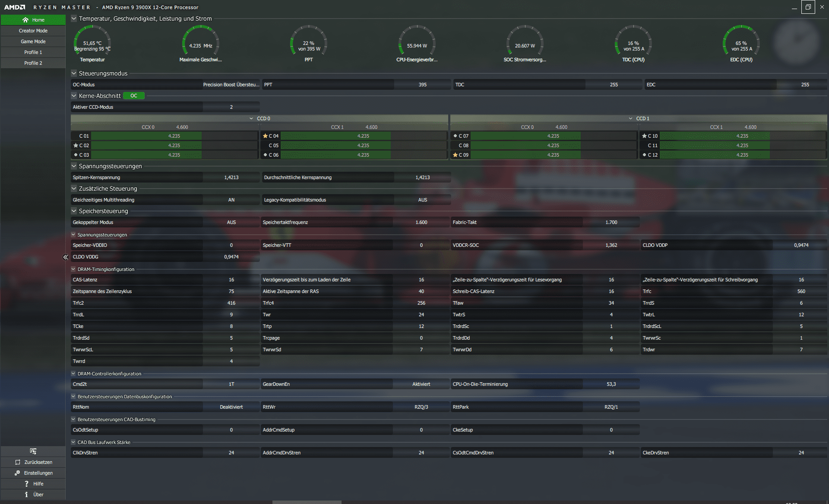This screenshot has width=829, height=504.
Task: Click the PPT percentage gauge
Action: coord(309,44)
